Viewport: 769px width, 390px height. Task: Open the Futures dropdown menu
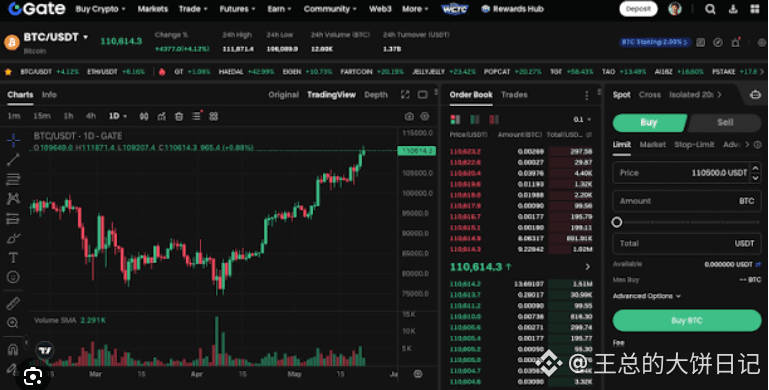237,9
